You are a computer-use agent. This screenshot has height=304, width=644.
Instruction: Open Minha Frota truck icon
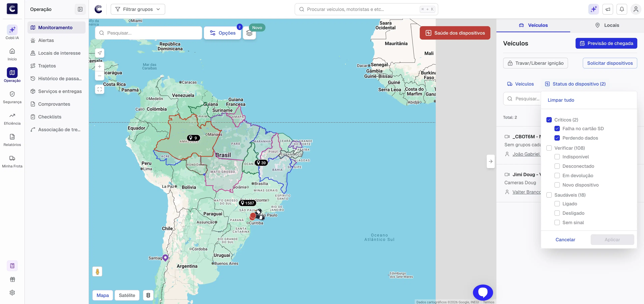pos(12,158)
